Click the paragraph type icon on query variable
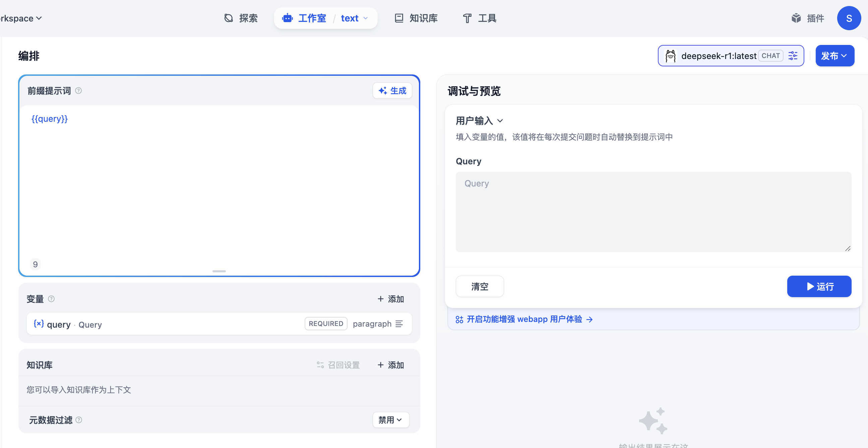The height and width of the screenshot is (448, 868). (x=399, y=324)
